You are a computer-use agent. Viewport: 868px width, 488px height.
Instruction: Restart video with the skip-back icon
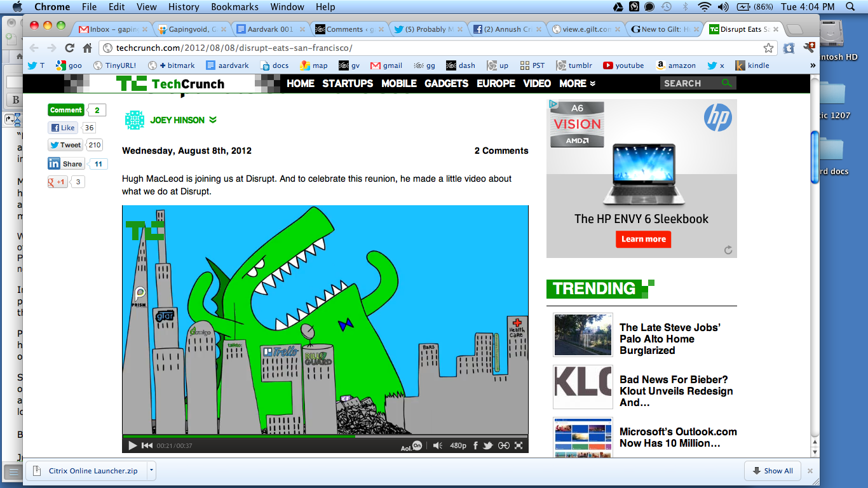(x=147, y=445)
